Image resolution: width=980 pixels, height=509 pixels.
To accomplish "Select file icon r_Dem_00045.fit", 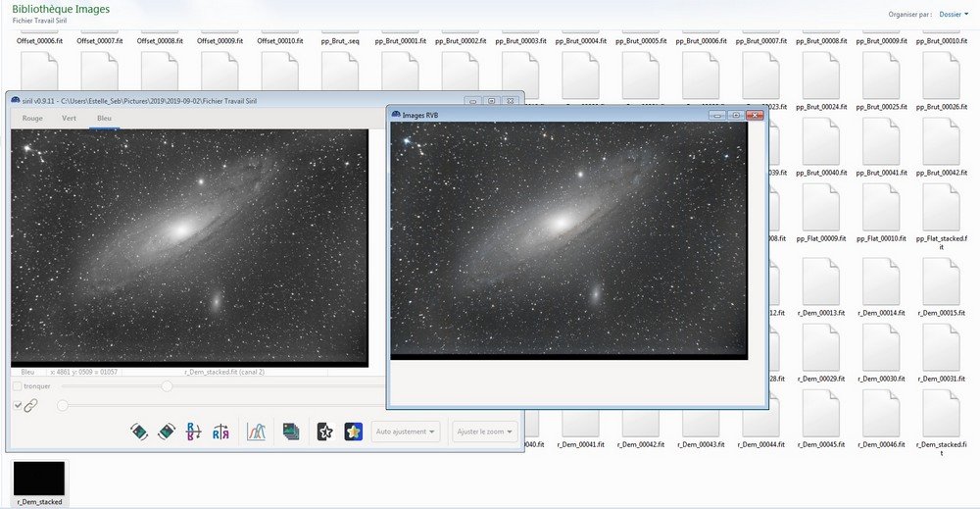I will point(821,413).
